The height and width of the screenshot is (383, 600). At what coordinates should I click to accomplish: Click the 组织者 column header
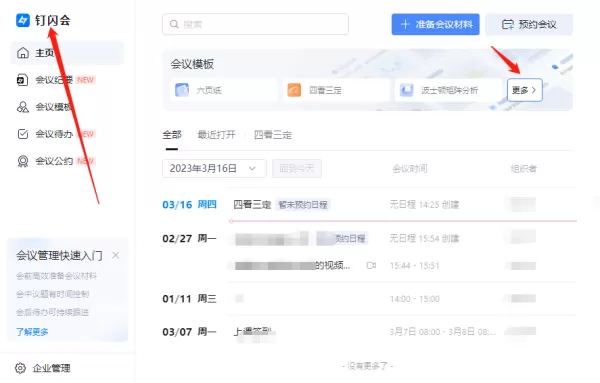coord(523,168)
